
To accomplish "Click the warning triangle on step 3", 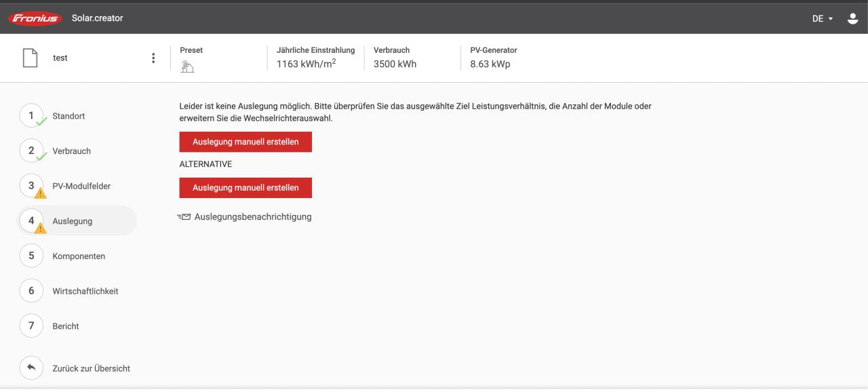I will (x=40, y=193).
